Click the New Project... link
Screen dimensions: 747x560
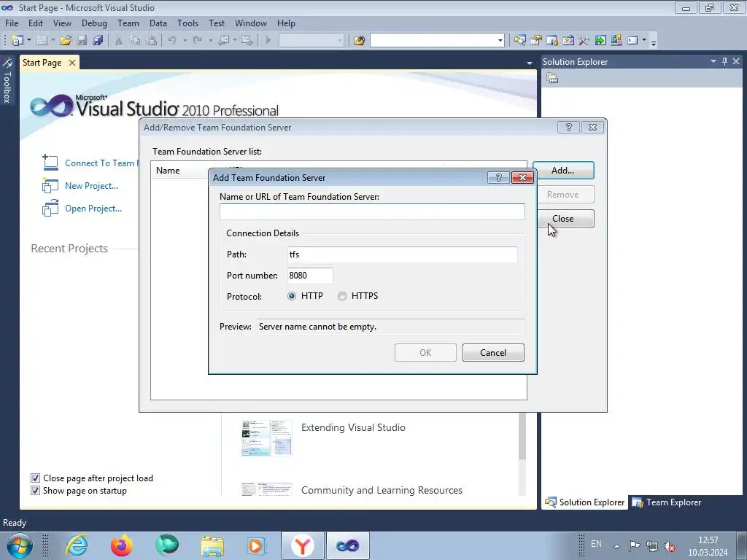pos(91,186)
